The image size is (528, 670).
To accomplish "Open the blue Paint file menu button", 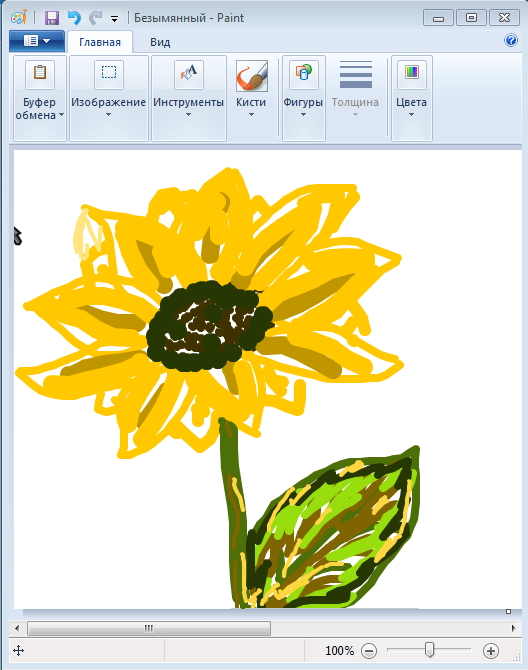I will [x=37, y=41].
